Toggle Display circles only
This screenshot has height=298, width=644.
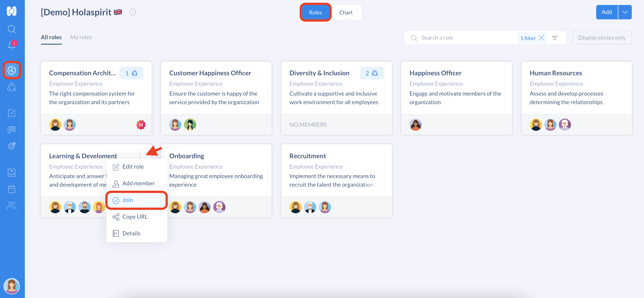[602, 38]
